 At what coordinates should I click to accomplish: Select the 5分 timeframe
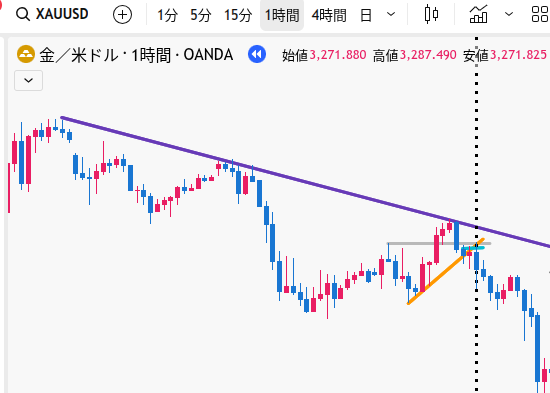(x=201, y=15)
